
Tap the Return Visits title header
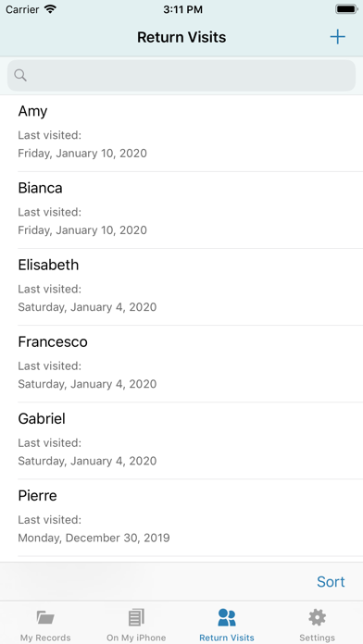[x=181, y=37]
